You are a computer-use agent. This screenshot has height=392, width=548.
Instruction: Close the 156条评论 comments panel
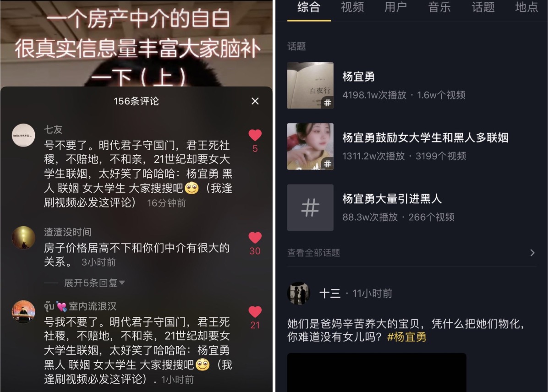tap(255, 101)
